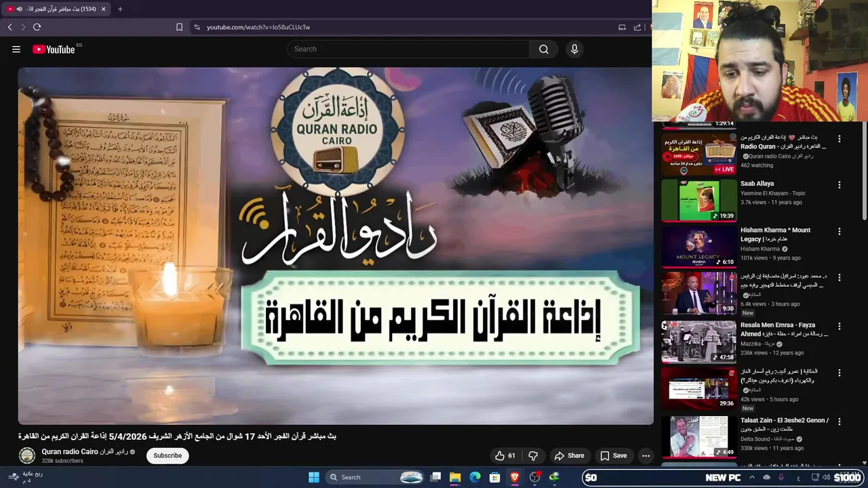Image resolution: width=868 pixels, height=488 pixels.
Task: Open Talaat Zain - El 3eshe2 Genon title
Action: [785, 425]
